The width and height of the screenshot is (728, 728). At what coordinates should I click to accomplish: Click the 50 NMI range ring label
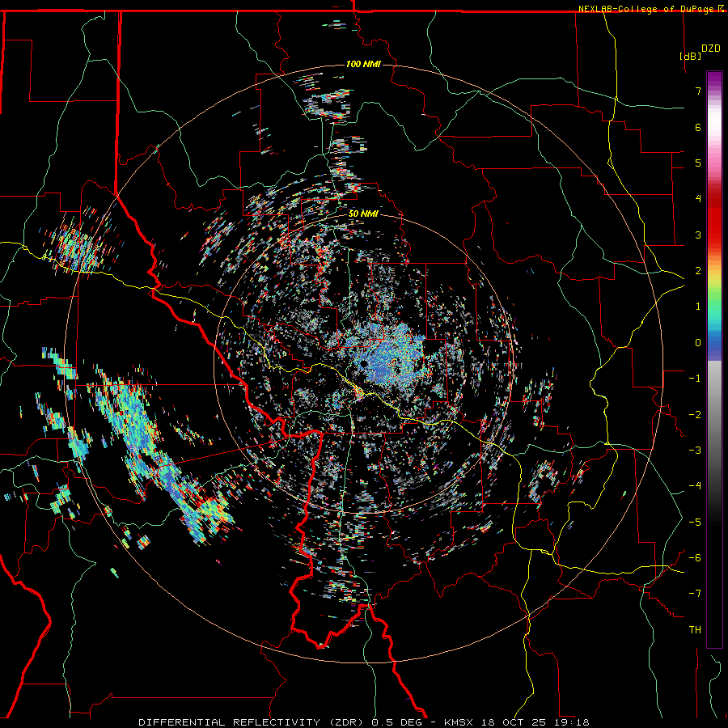pos(363,214)
